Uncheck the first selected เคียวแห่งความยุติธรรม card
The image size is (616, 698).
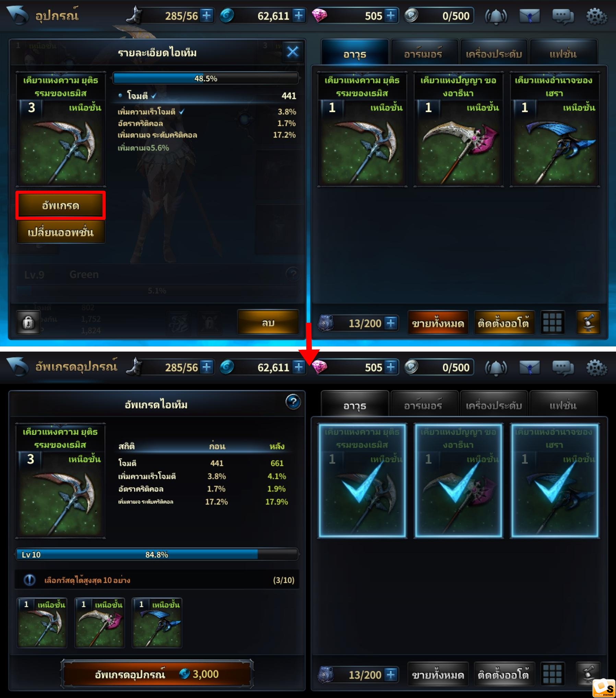[362, 481]
